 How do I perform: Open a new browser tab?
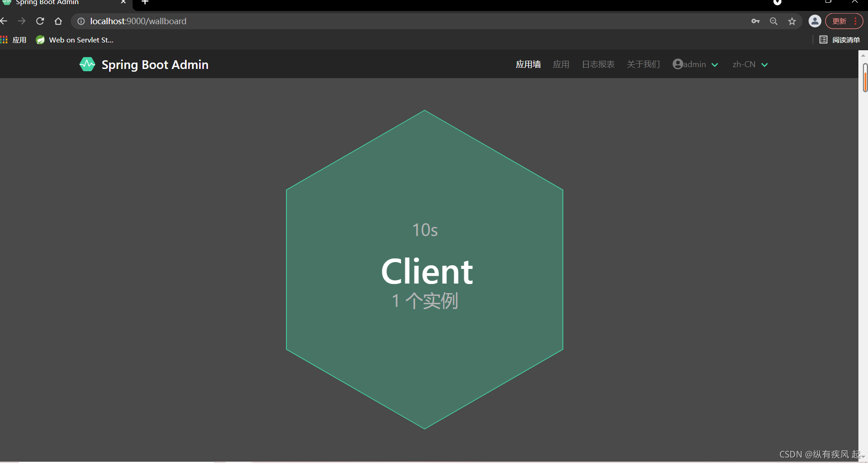click(x=145, y=2)
